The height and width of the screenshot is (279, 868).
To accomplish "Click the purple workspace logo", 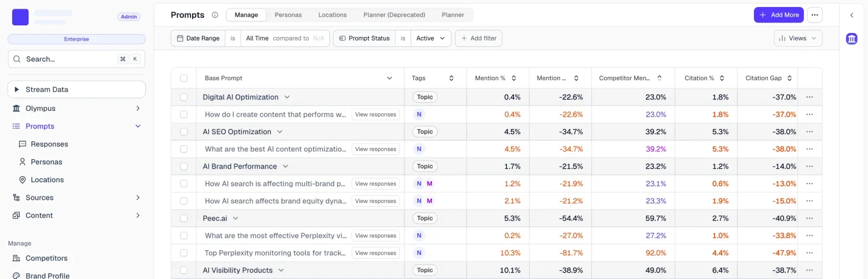I will [x=20, y=17].
